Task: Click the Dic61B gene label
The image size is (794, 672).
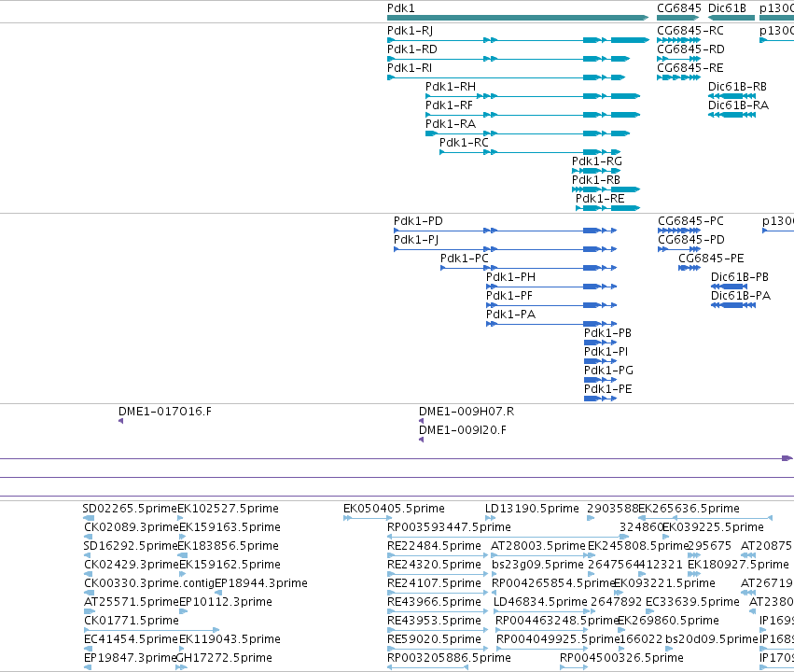Action: [x=727, y=8]
